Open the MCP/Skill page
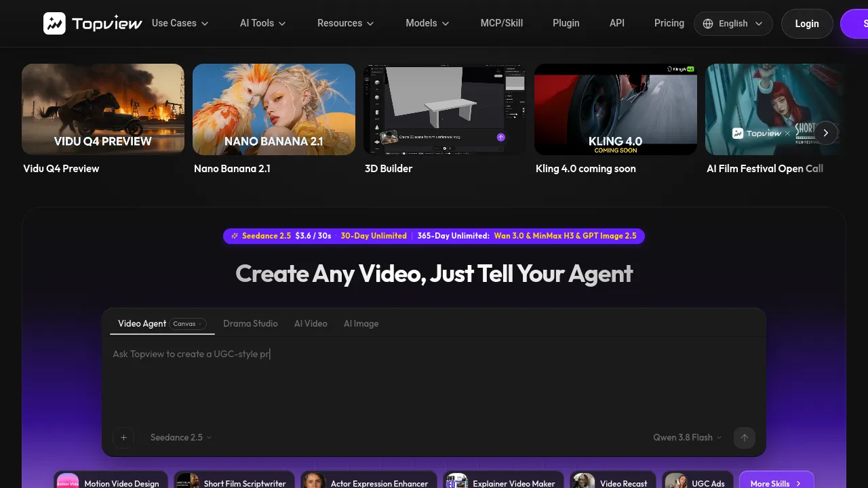This screenshot has height=488, width=868. [502, 23]
